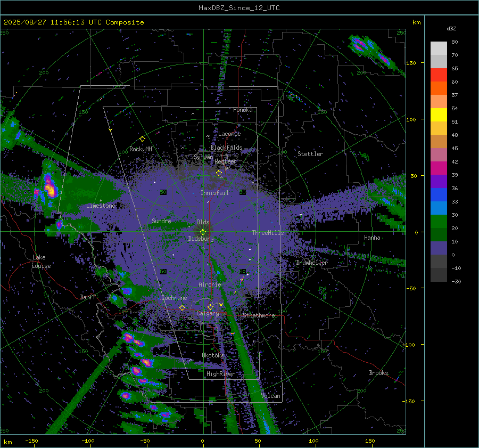Click the Hanna label
Screen dimensions: 479x448
click(x=372, y=238)
